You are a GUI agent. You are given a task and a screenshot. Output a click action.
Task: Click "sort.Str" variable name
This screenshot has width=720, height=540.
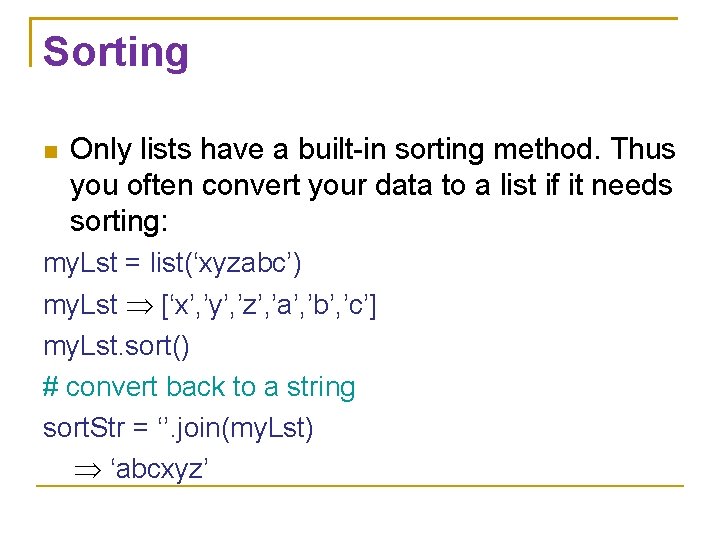pos(85,428)
